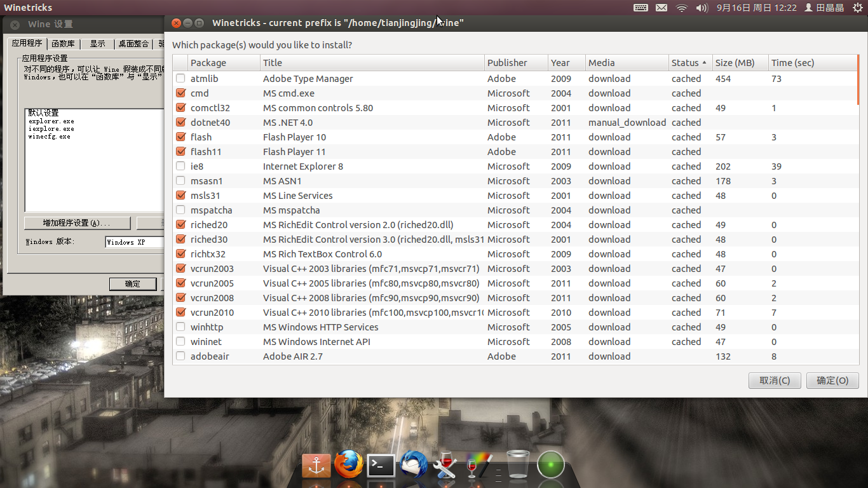Uncheck the dotnet40 package checkbox
Screen dimensions: 868x488
(x=180, y=123)
